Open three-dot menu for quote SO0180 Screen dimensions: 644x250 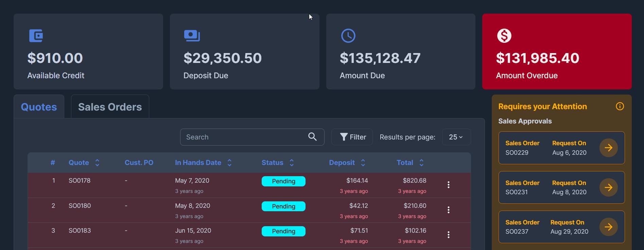coord(448,210)
